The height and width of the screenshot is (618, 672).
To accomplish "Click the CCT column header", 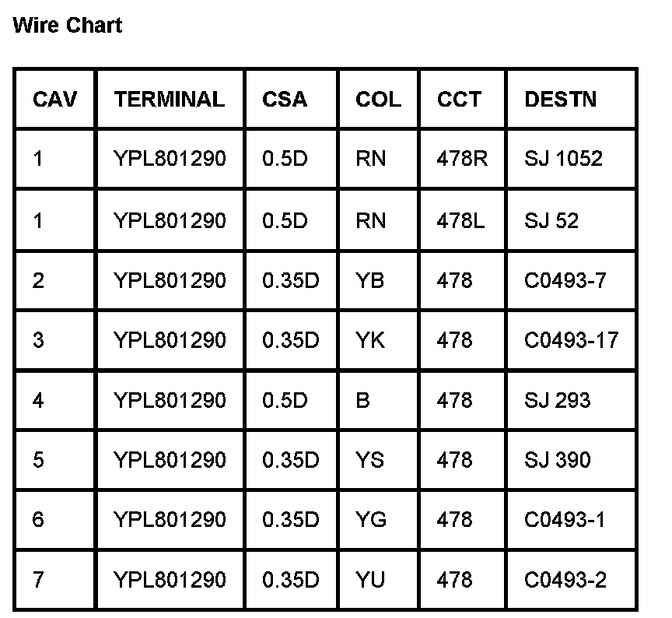I will (459, 100).
